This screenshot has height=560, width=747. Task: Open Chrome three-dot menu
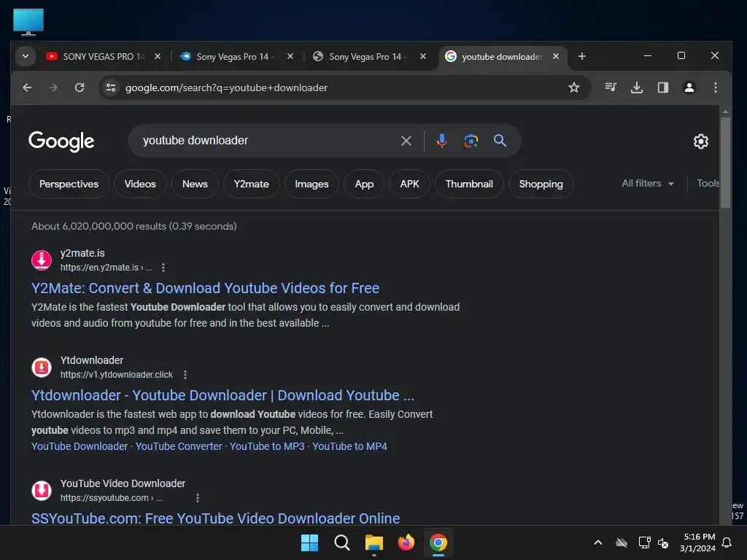pos(715,87)
